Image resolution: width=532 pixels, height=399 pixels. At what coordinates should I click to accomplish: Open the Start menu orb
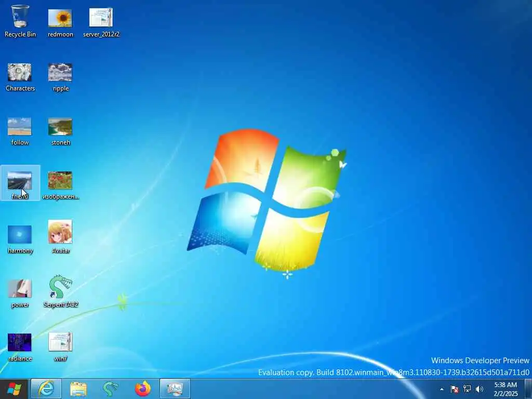[14, 389]
